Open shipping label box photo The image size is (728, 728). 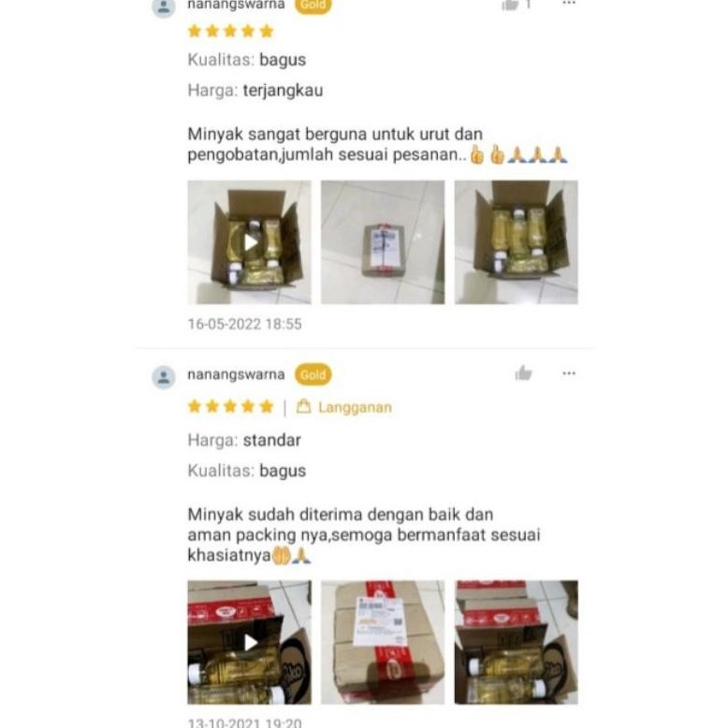[x=383, y=642]
